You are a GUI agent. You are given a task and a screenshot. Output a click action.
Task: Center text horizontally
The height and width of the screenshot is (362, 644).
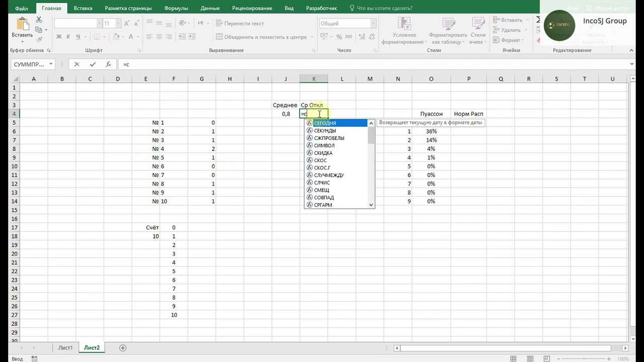tap(159, 37)
